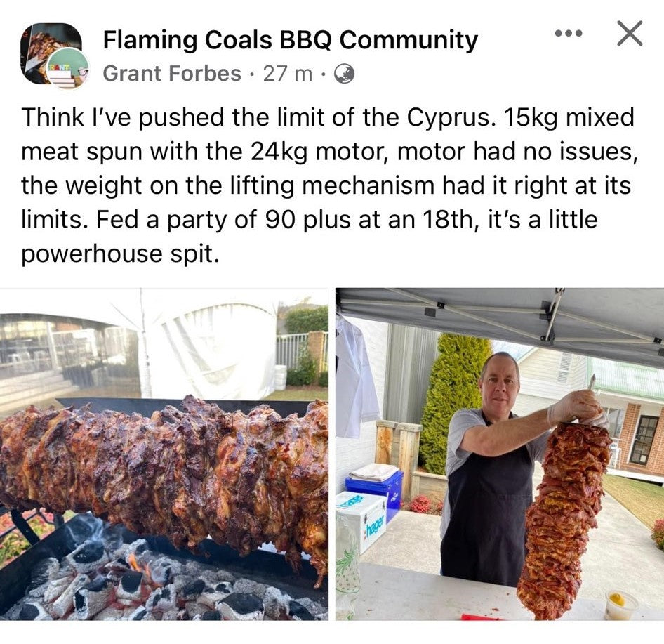Click the blue cooler in right photo
The image size is (664, 644).
374,487
